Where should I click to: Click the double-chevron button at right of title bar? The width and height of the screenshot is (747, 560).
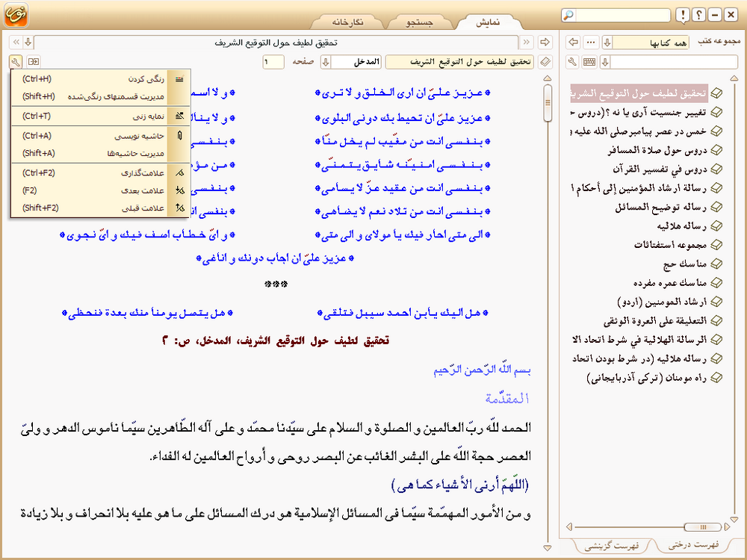(527, 42)
